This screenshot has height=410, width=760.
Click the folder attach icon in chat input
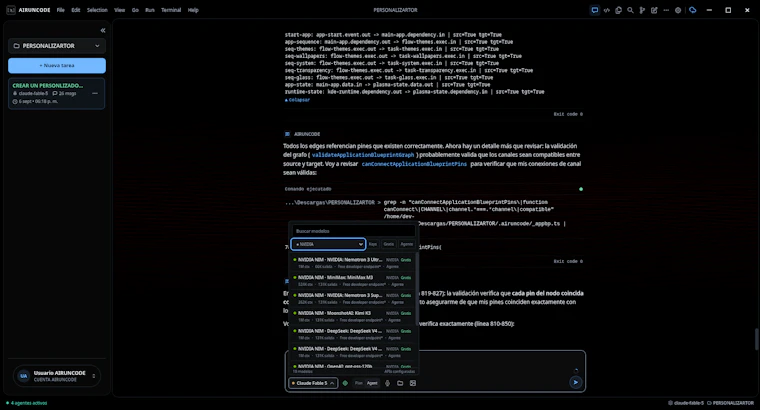point(400,383)
